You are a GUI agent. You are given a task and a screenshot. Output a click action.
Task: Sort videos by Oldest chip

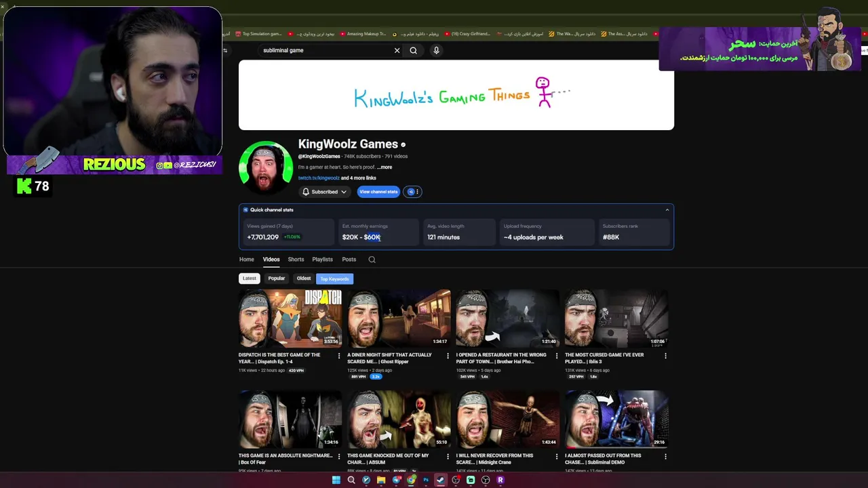pyautogui.click(x=304, y=279)
